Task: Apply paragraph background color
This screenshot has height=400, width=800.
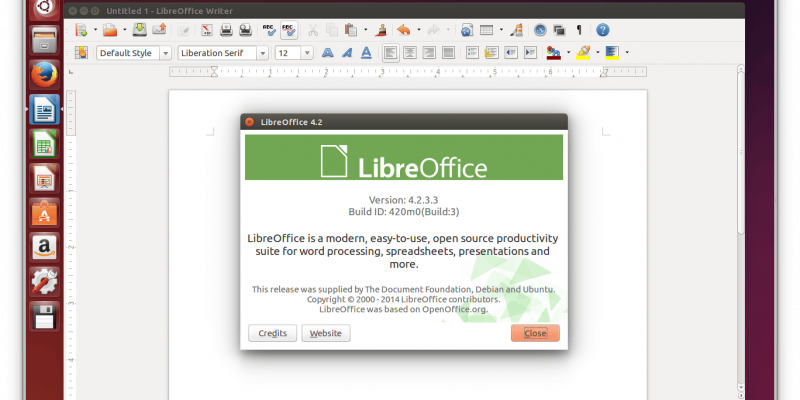Action: 612,53
